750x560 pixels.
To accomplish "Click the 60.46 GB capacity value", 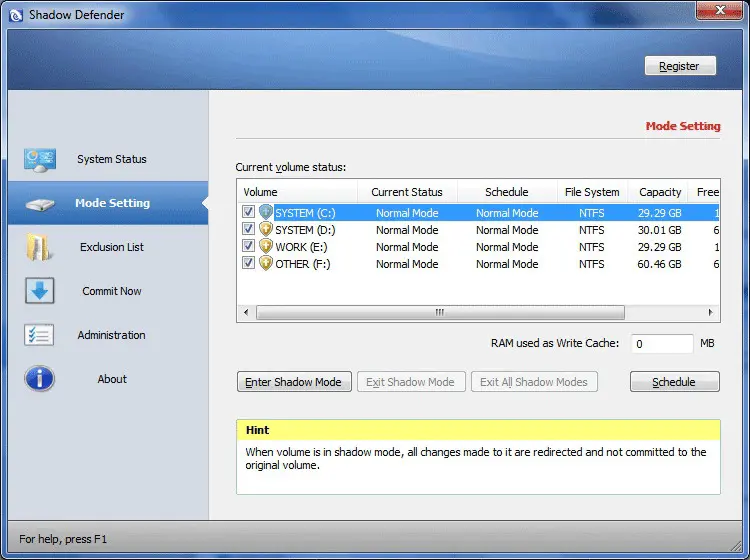I will 659,264.
